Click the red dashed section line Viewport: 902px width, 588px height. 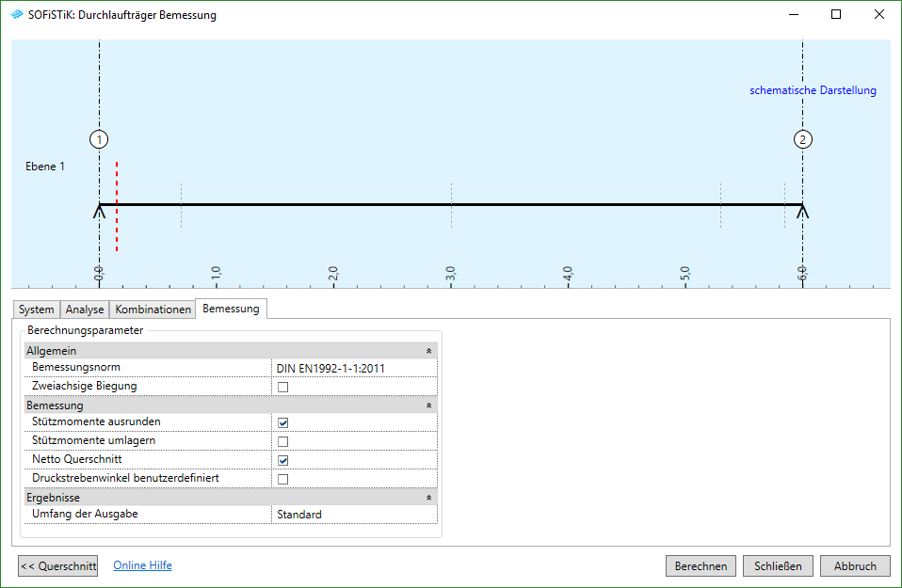pyautogui.click(x=117, y=207)
